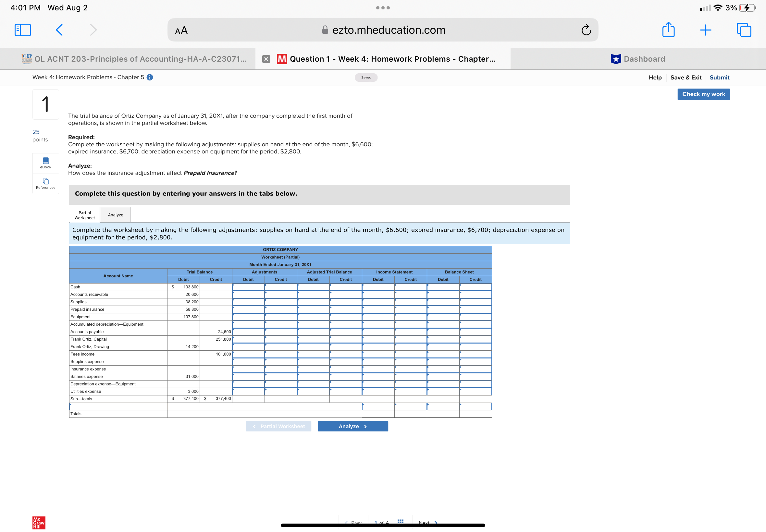
Task: Click blank account name input field
Action: pos(118,406)
